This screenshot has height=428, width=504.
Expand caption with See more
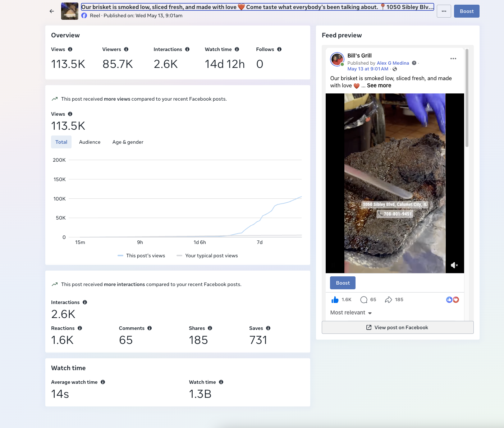(x=379, y=86)
